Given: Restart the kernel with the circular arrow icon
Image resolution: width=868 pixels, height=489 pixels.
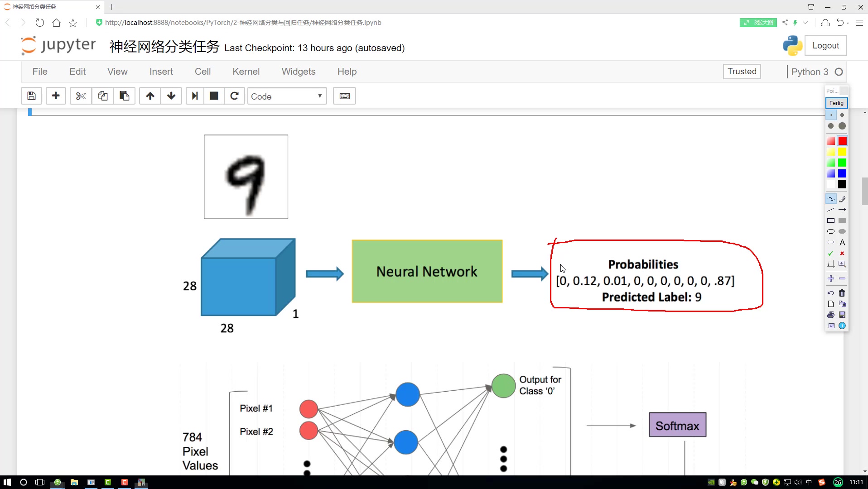Looking at the screenshot, I should (x=234, y=96).
